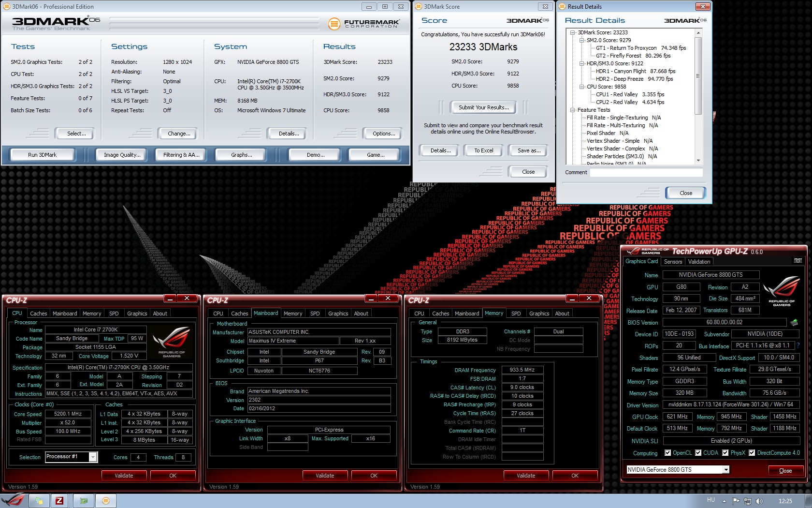Open the Processor #1 selection dropdown in CPU-Z
The image size is (812, 508).
click(93, 457)
